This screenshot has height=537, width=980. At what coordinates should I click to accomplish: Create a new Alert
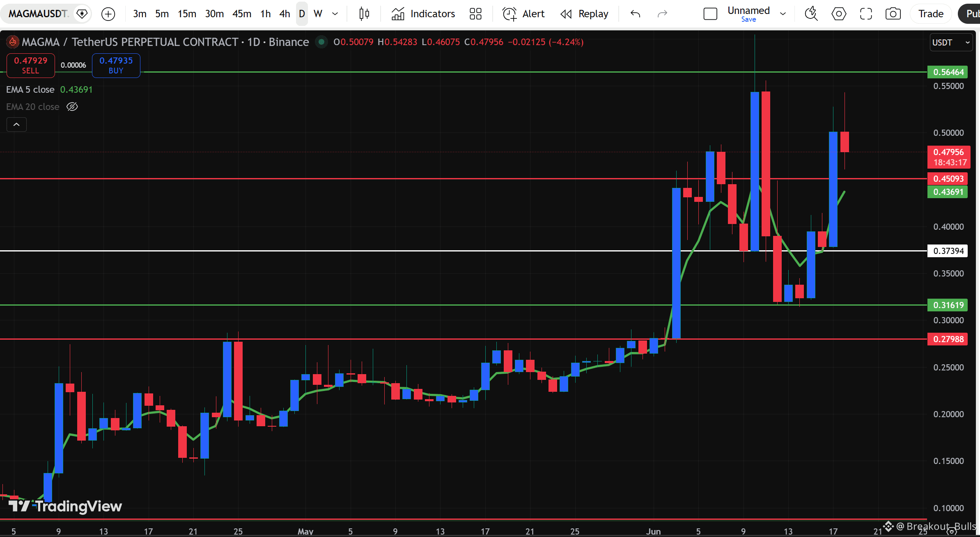[523, 14]
